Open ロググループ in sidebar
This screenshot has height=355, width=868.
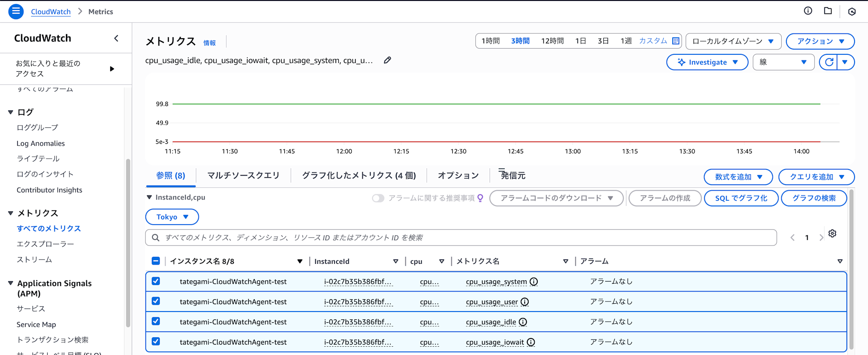[x=37, y=127]
